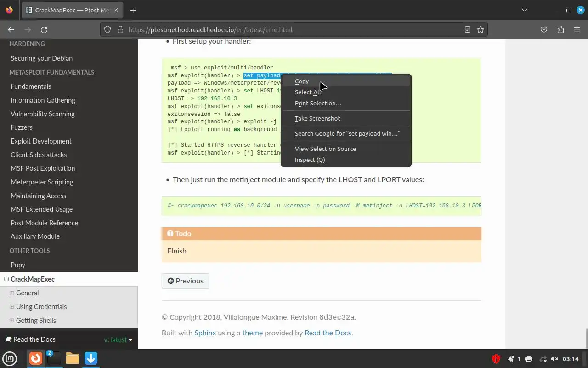This screenshot has width=588, height=368.
Task: Follow the theme footer link
Action: coord(253,333)
